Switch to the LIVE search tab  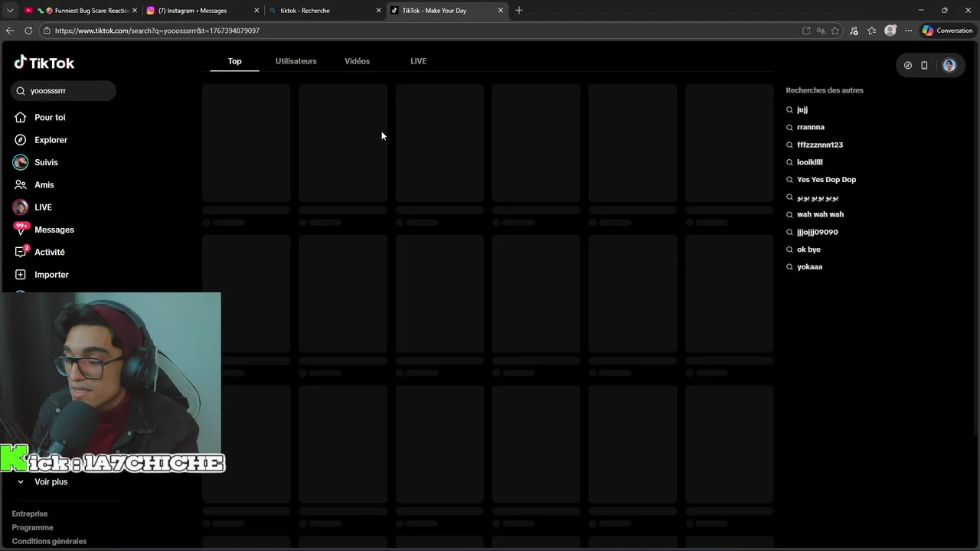(x=418, y=61)
